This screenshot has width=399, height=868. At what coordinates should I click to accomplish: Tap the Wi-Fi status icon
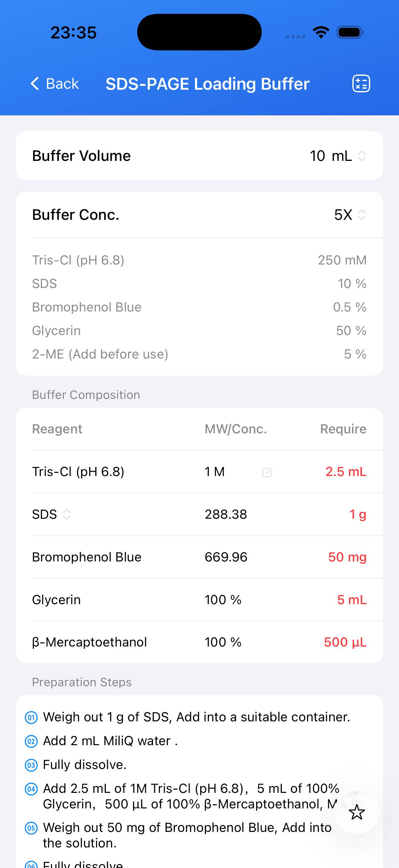(321, 32)
